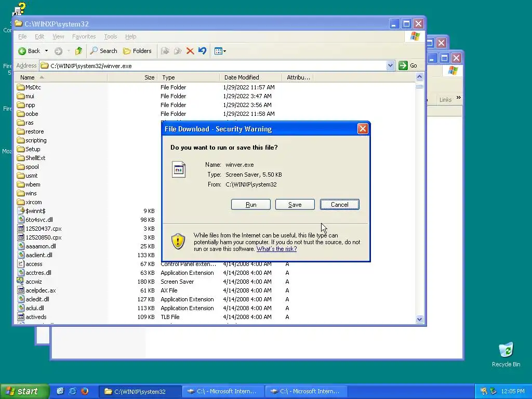Screen dimensions: 532x399
Task: Select the scripting folder icon
Action: pyautogui.click(x=21, y=140)
